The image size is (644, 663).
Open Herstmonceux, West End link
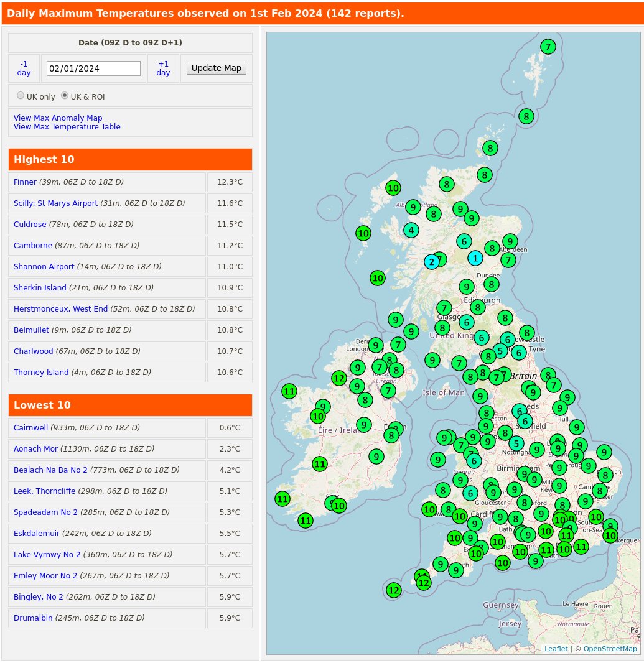tap(60, 308)
